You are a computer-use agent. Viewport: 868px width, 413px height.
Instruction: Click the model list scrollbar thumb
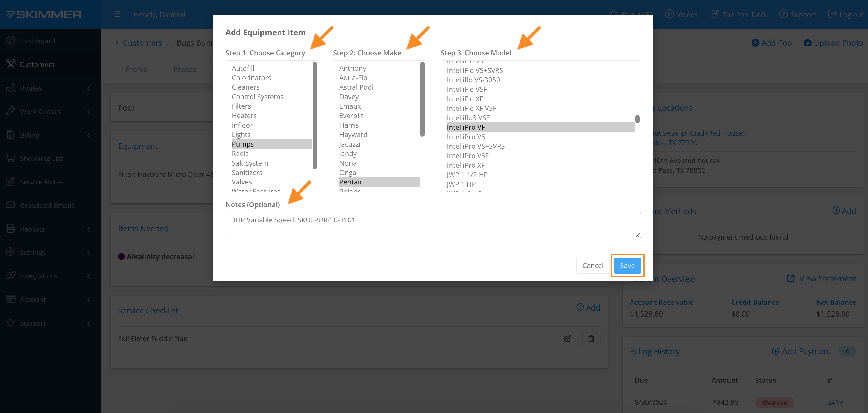click(x=637, y=119)
